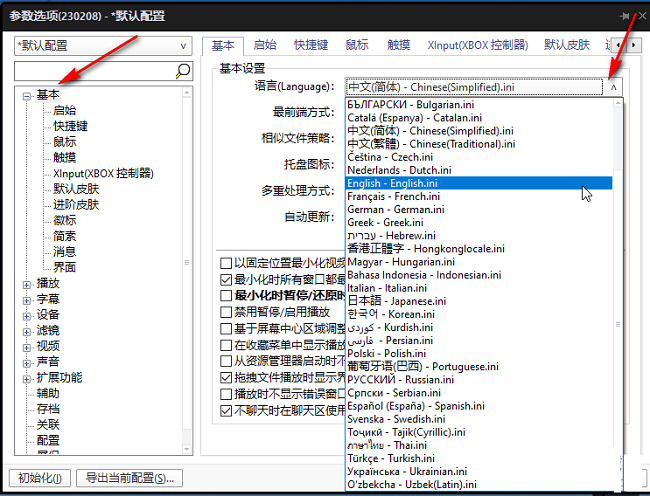Collapse the 基本 tree node
The height and width of the screenshot is (496, 650).
click(26, 95)
